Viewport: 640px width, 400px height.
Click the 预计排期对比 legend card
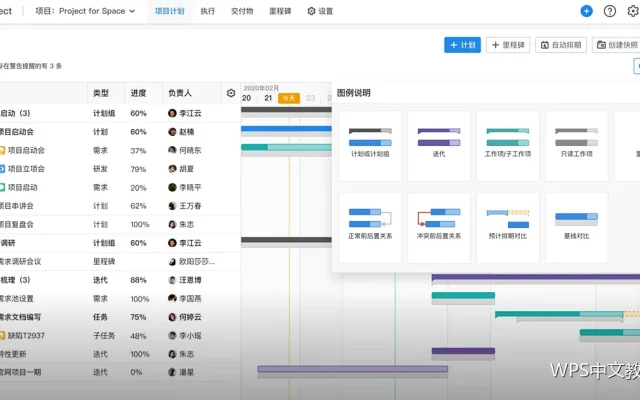508,228
